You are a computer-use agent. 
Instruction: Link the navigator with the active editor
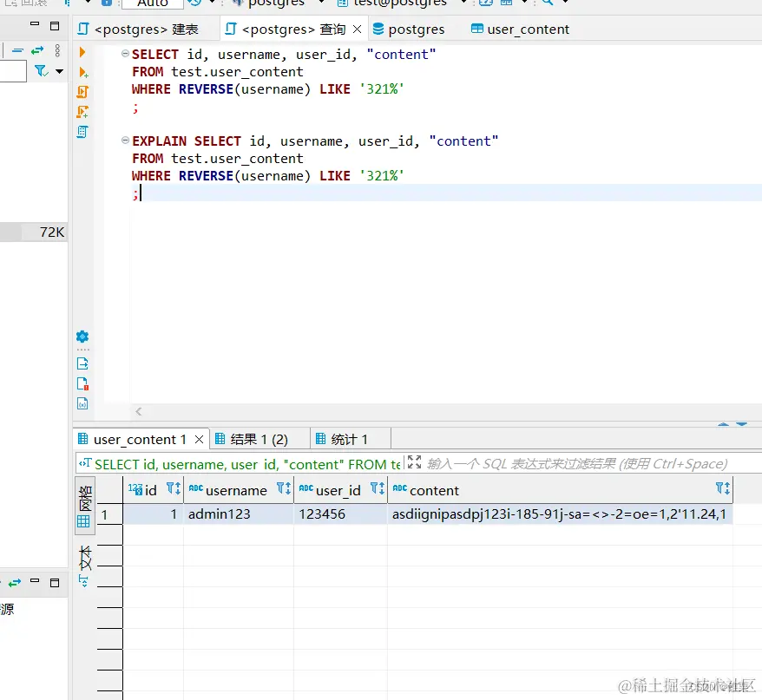[x=37, y=50]
